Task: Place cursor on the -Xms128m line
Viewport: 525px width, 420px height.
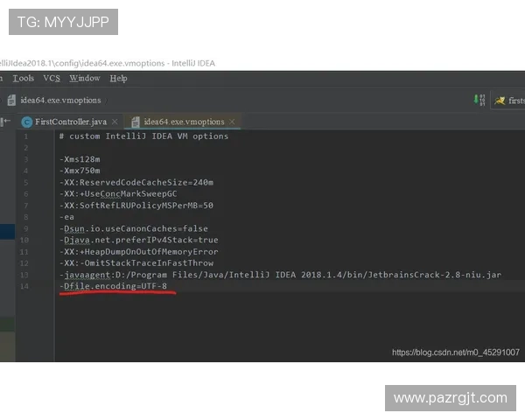Action: [80, 159]
